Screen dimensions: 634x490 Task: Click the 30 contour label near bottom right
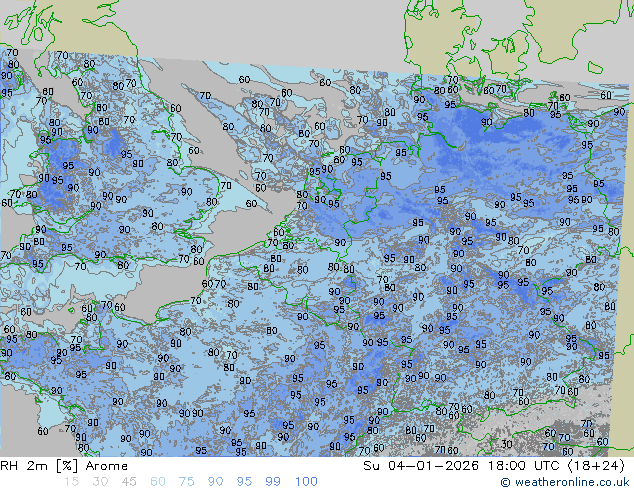click(x=507, y=444)
